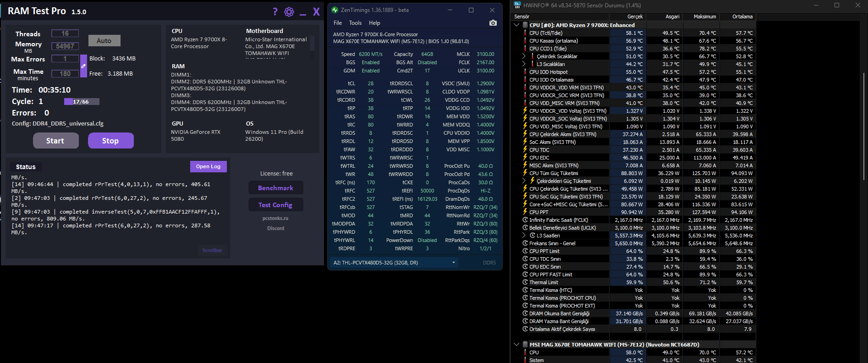Expand L3 Sıcaklıkları in HWiNFO
This screenshot has height=363, width=868.
524,64
